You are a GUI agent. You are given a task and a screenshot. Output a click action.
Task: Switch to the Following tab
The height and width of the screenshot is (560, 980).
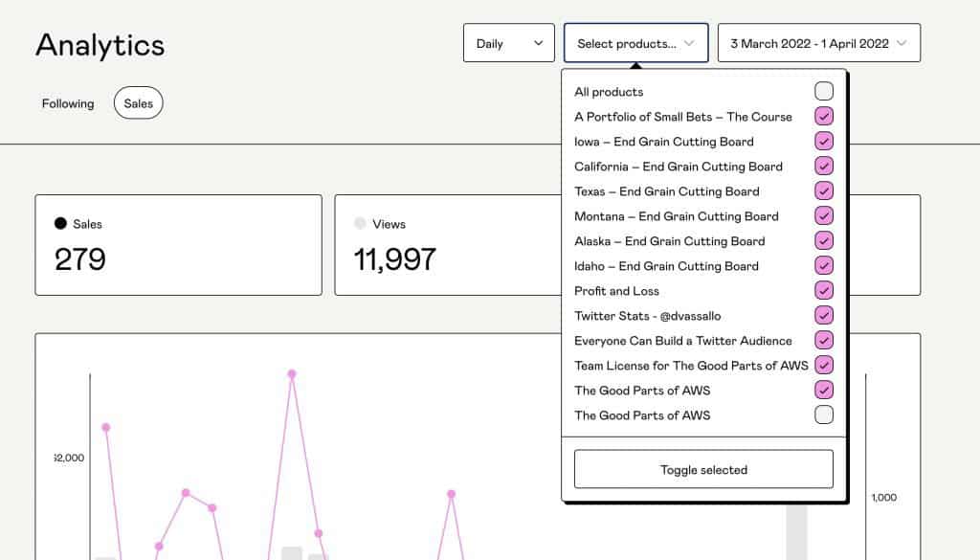click(67, 103)
